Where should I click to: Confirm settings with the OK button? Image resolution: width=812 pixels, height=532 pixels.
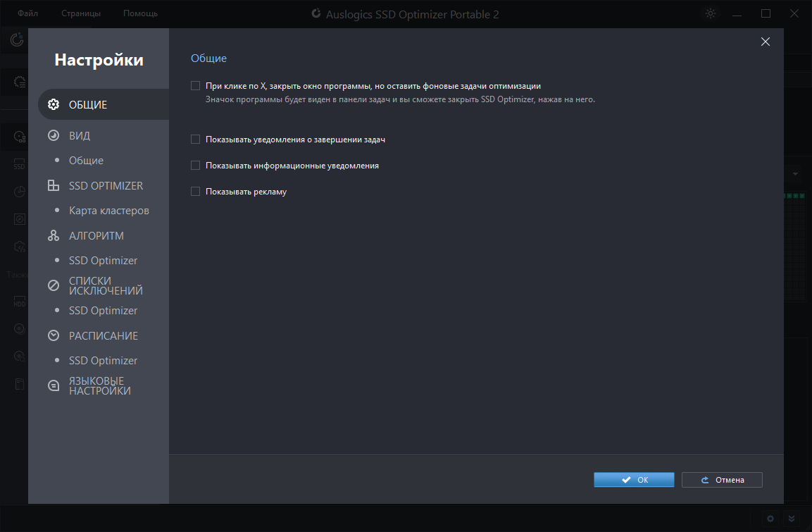[x=634, y=480]
